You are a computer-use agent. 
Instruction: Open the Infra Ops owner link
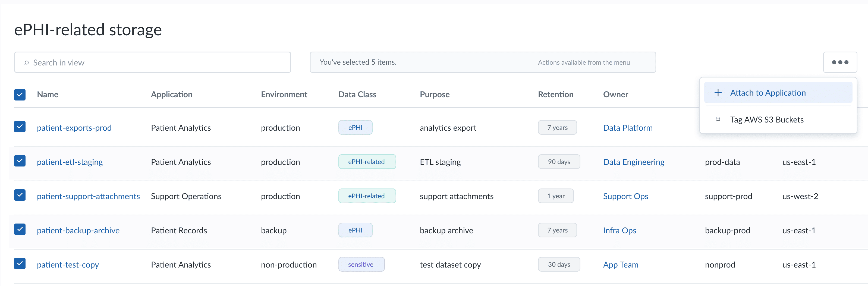tap(619, 231)
